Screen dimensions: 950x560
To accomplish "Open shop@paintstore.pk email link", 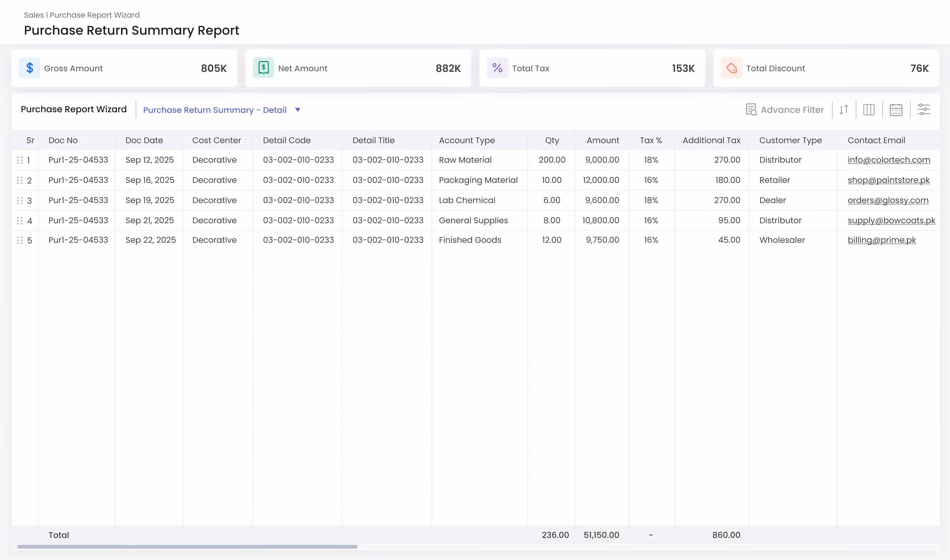I will (x=888, y=180).
